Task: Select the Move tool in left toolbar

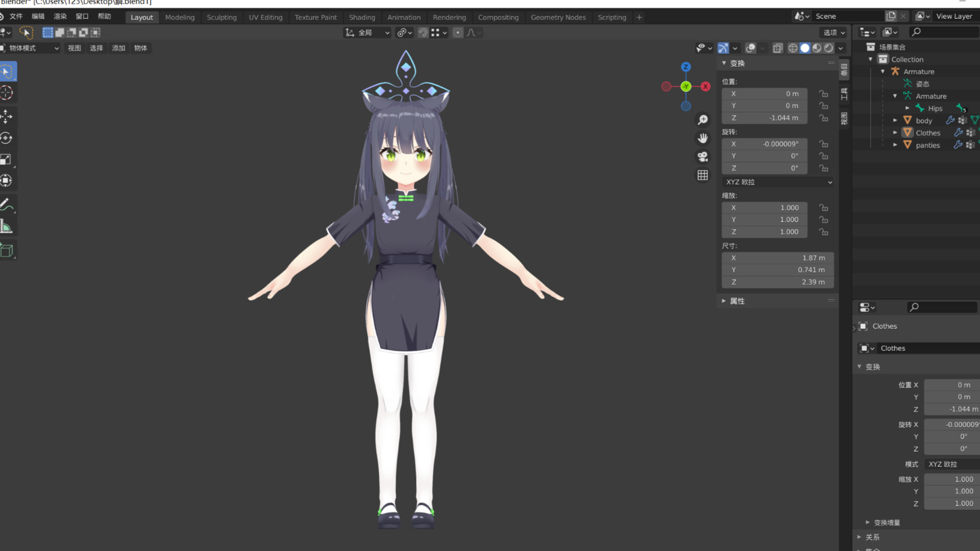Action: pyautogui.click(x=7, y=116)
